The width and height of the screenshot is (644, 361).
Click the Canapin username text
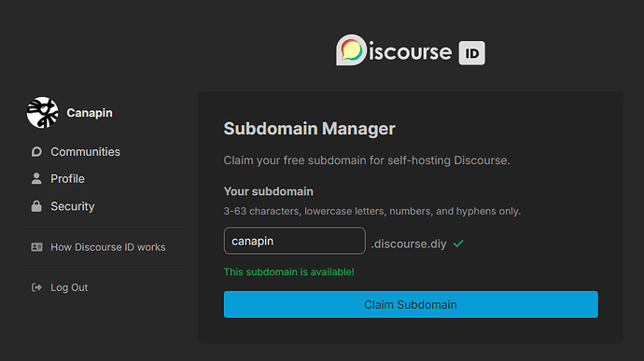point(90,113)
